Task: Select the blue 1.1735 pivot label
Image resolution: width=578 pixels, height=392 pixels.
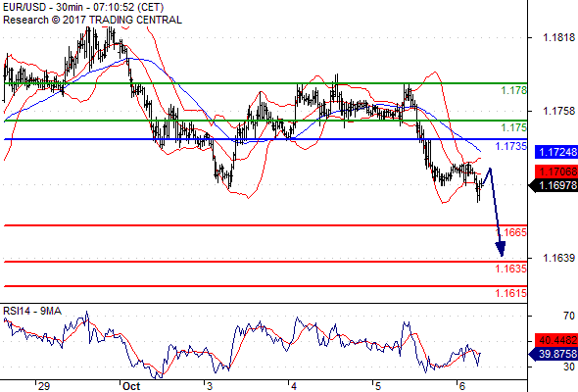Action: point(511,146)
